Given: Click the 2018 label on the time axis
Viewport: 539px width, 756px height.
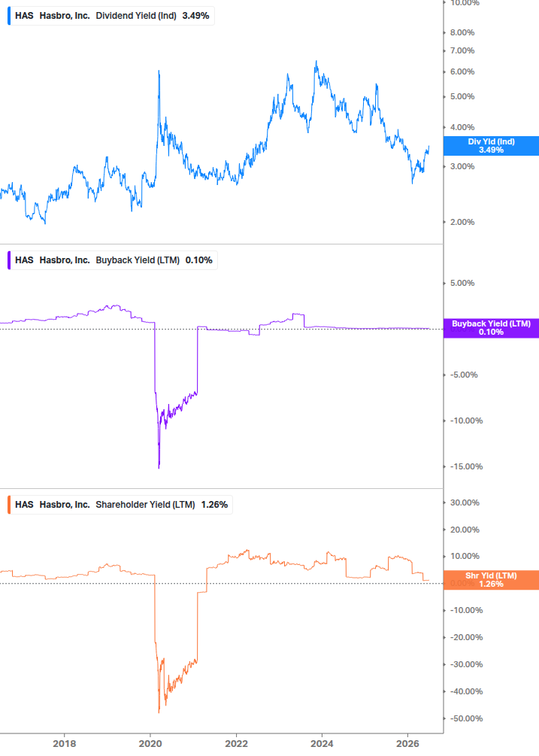Looking at the screenshot, I should 64,743.
